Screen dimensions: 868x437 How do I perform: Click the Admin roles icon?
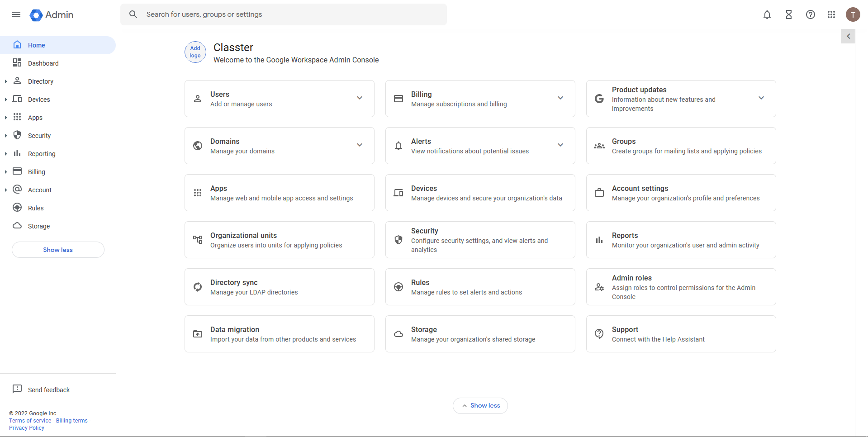click(x=599, y=287)
